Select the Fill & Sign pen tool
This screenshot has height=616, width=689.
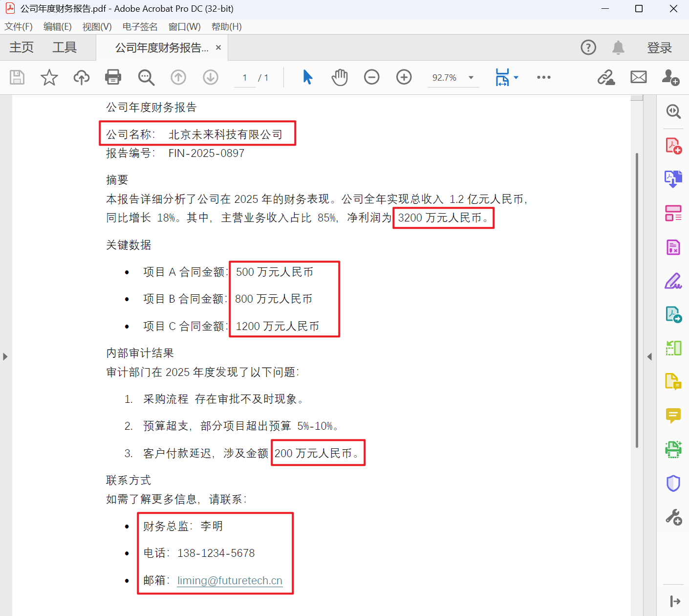pyautogui.click(x=673, y=281)
